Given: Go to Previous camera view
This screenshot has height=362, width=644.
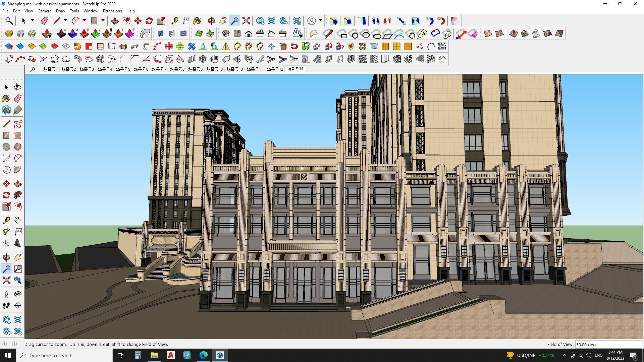Looking at the screenshot, I should (x=17, y=280).
